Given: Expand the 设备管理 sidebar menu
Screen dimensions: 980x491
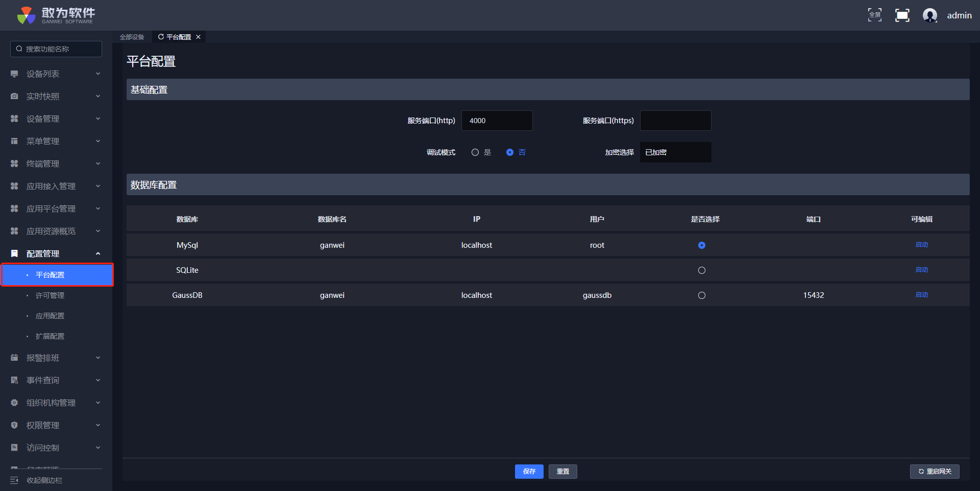Looking at the screenshot, I should tap(56, 119).
